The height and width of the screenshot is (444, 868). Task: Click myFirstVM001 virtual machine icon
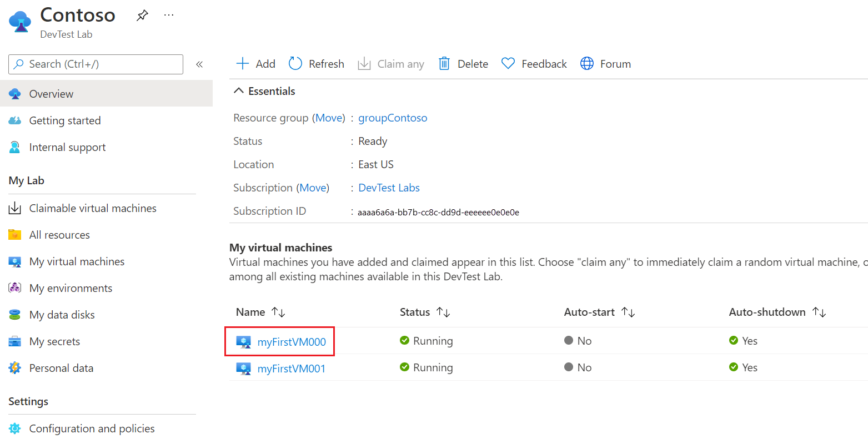[x=243, y=369]
